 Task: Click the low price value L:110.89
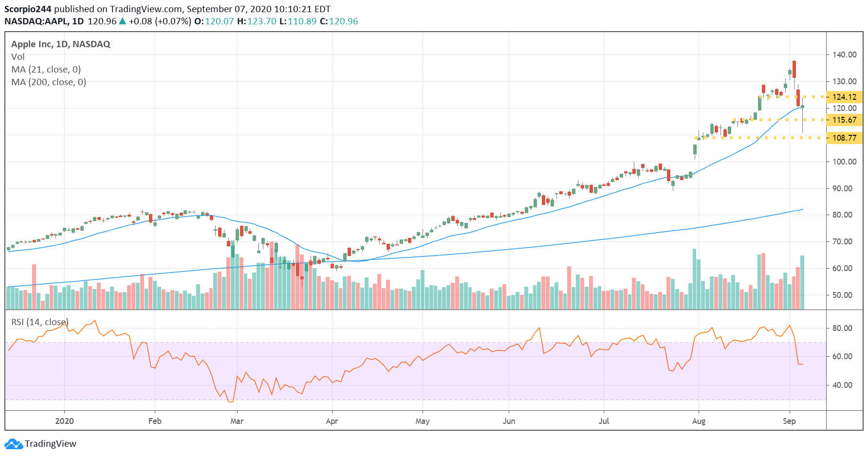(x=298, y=21)
